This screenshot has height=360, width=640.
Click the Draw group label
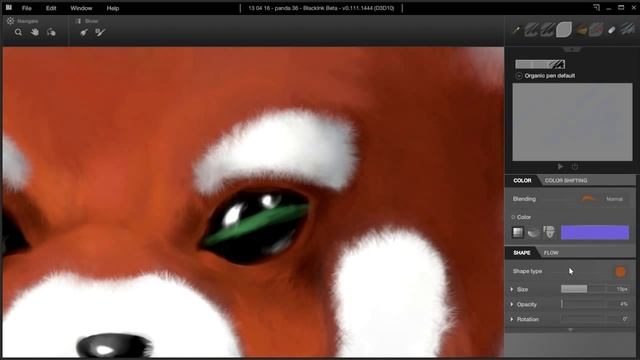(x=91, y=21)
